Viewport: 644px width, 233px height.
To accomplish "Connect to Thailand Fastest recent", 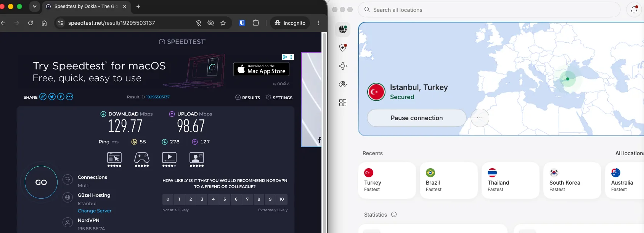I will click(x=511, y=180).
